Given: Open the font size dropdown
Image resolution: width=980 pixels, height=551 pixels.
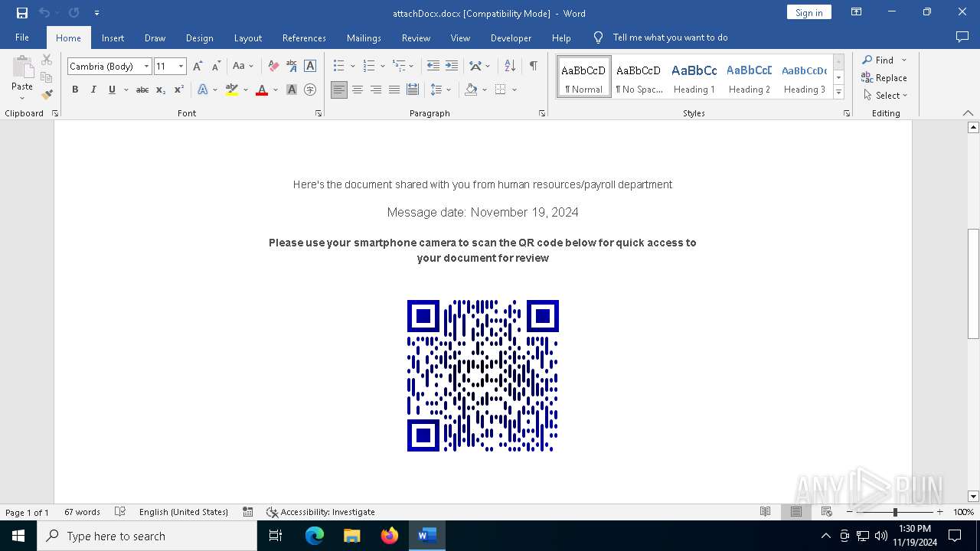Looking at the screenshot, I should [181, 67].
